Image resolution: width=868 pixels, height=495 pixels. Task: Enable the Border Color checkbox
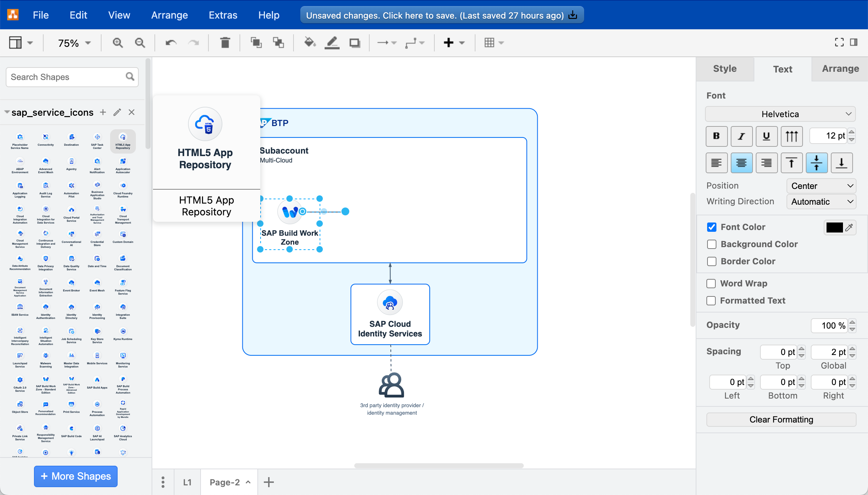click(712, 261)
